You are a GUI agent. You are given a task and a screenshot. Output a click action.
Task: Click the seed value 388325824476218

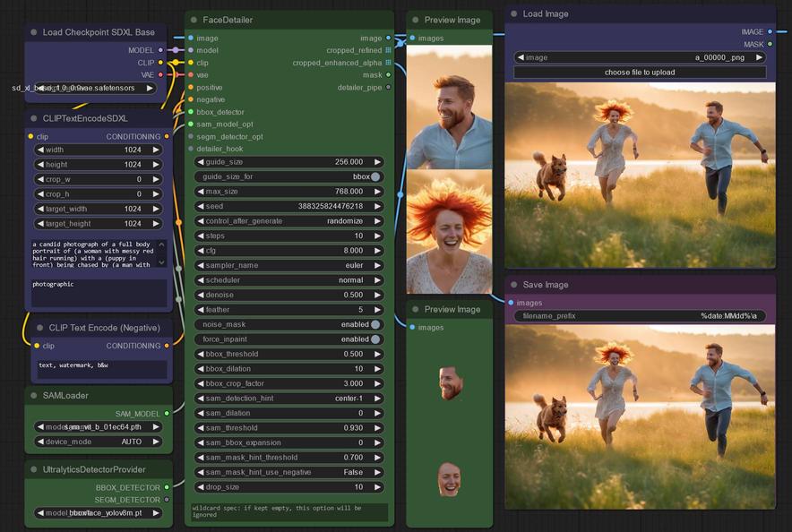coord(331,206)
